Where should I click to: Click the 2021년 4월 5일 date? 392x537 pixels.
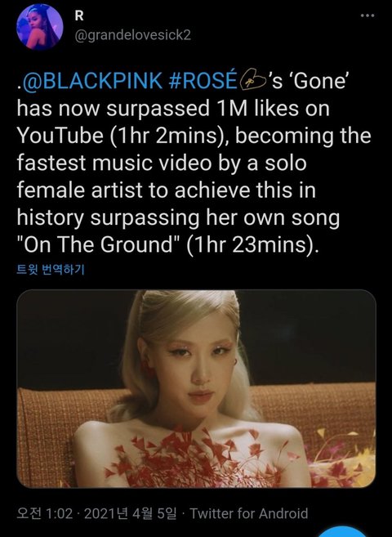point(131,513)
